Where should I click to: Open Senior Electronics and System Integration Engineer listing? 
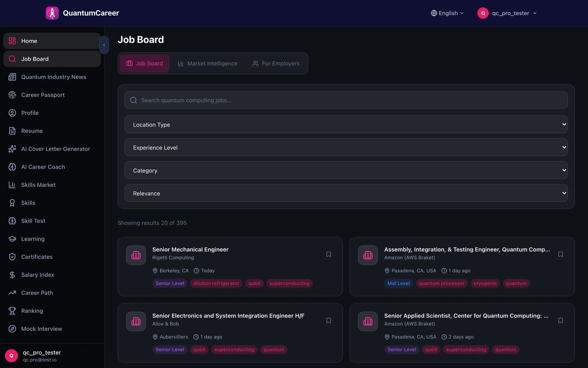(x=228, y=315)
